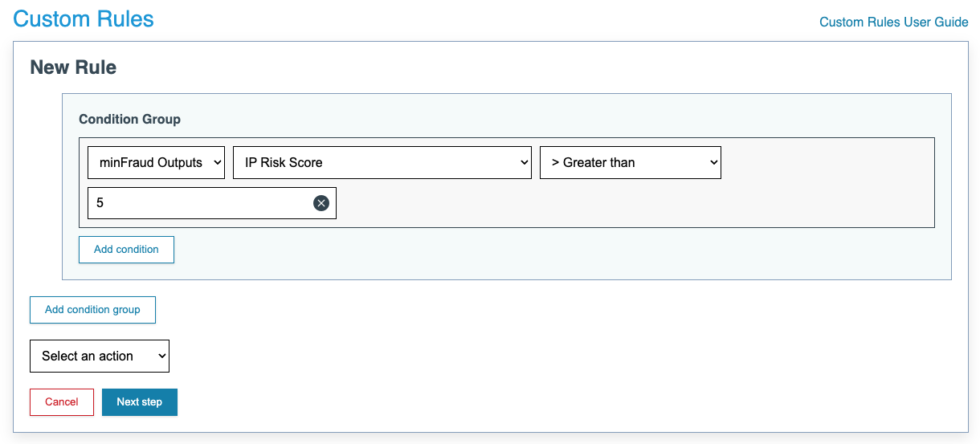Proceed with the Next step button
The height and width of the screenshot is (444, 980).
pos(139,402)
